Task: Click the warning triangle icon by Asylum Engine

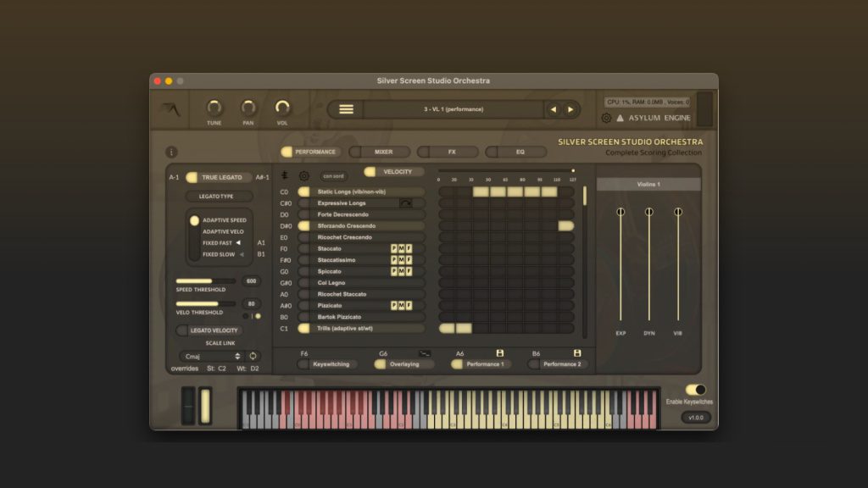Action: click(x=620, y=118)
